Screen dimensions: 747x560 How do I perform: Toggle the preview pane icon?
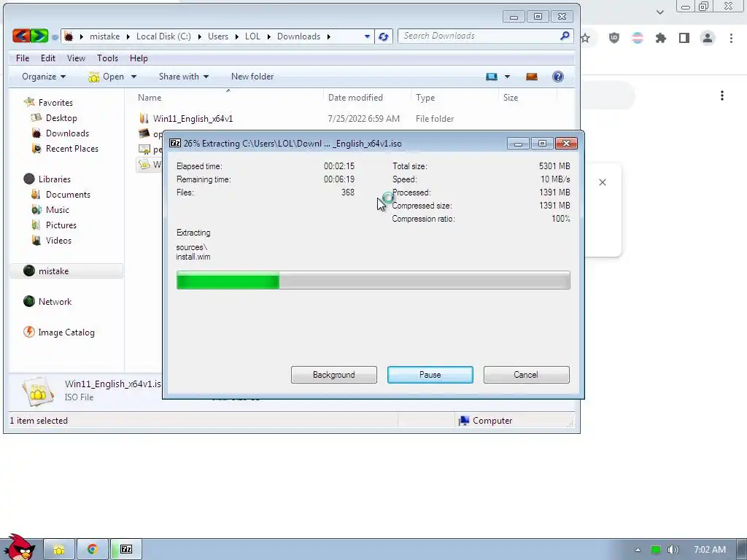(532, 77)
